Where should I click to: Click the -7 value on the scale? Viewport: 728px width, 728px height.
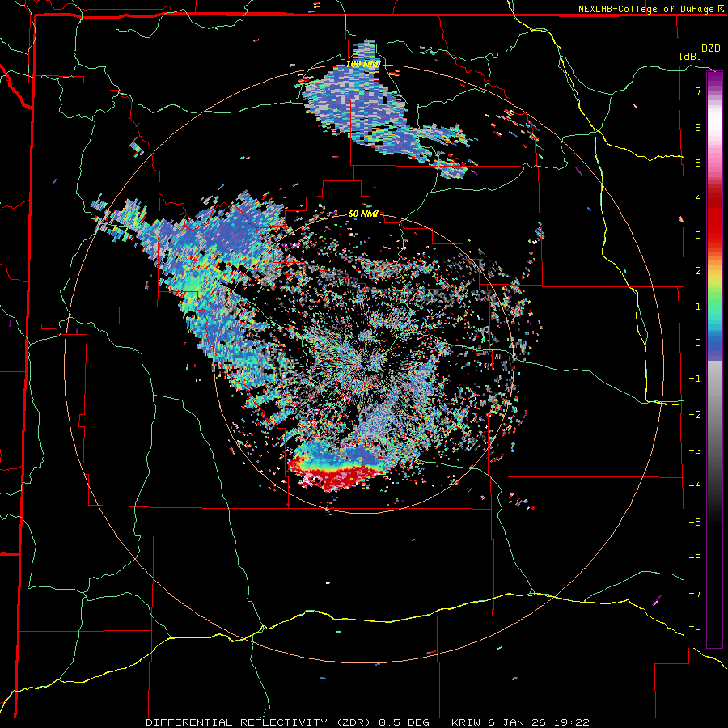click(x=695, y=594)
